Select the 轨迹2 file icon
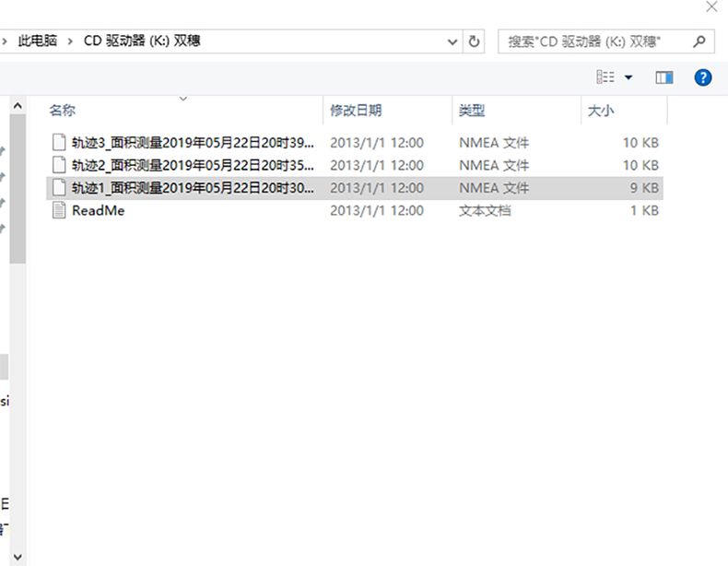The width and height of the screenshot is (728, 566). tap(59, 165)
